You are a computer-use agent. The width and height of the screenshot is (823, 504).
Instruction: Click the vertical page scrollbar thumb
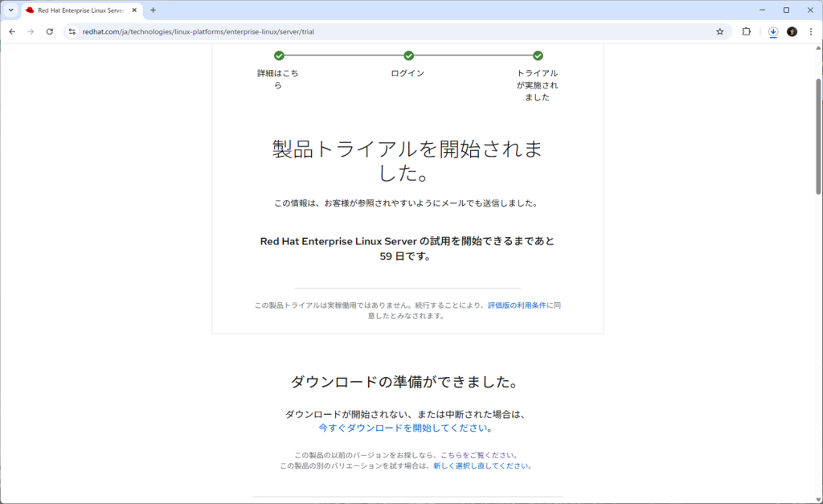(x=818, y=135)
